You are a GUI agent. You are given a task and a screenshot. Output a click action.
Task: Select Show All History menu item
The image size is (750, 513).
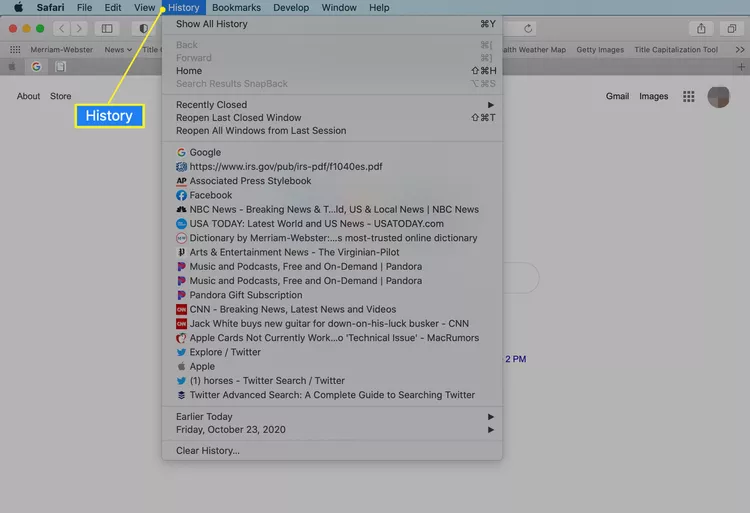[x=211, y=24]
